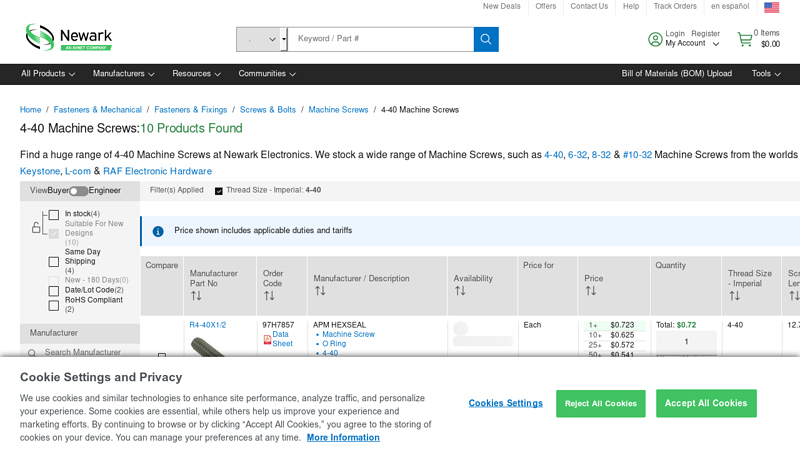
Task: Go to Fasteners & Mechanical breadcrumb
Action: (97, 110)
